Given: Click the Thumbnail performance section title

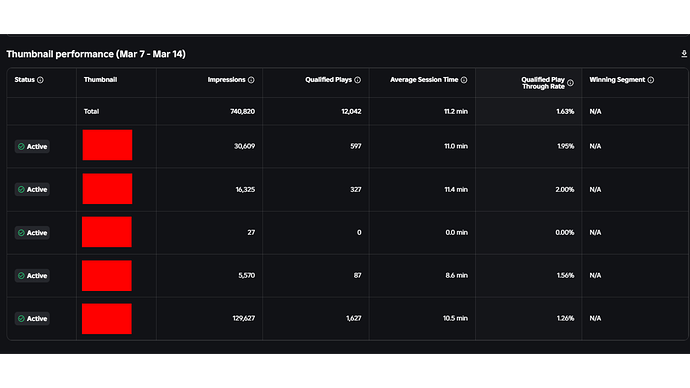Looking at the screenshot, I should [96, 54].
